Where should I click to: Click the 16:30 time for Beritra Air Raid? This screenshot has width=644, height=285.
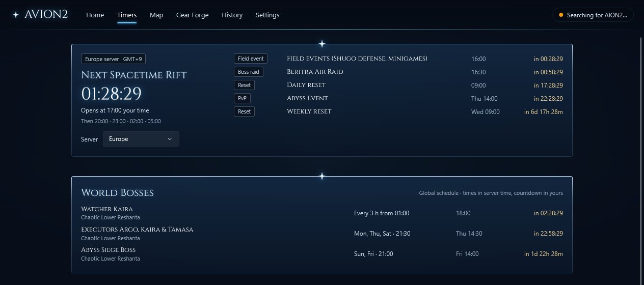point(478,72)
